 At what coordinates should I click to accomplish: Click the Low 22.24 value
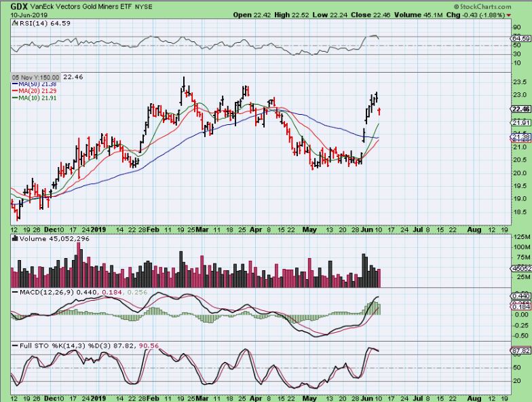pyautogui.click(x=330, y=15)
